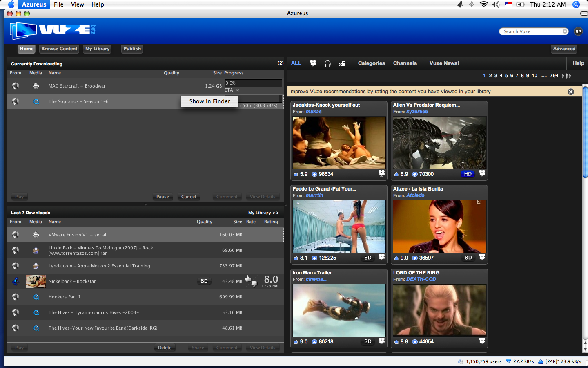Screen dimensions: 588x368
Task: Click the From icon of Nickelback row
Action: point(16,281)
